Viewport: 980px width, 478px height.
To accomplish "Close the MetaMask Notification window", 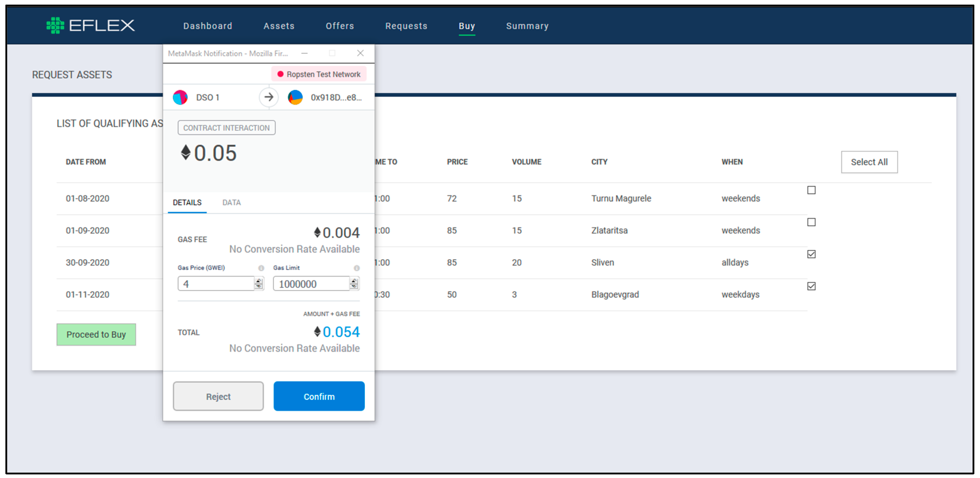I will click(360, 53).
